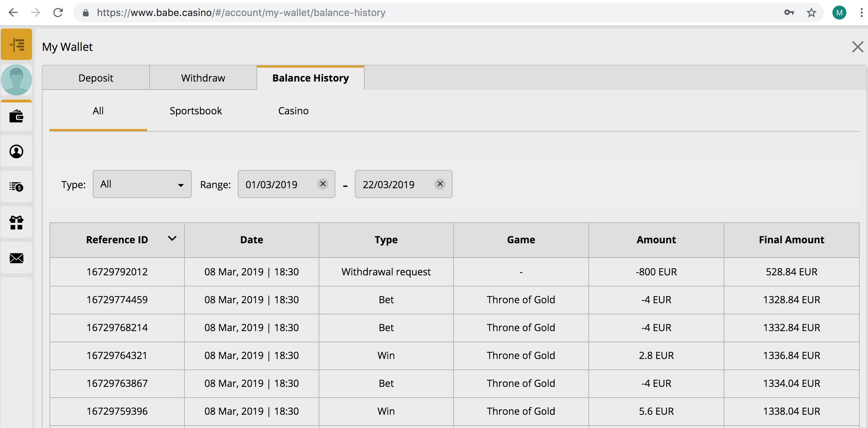Go back in browser history
868x428 pixels.
13,13
